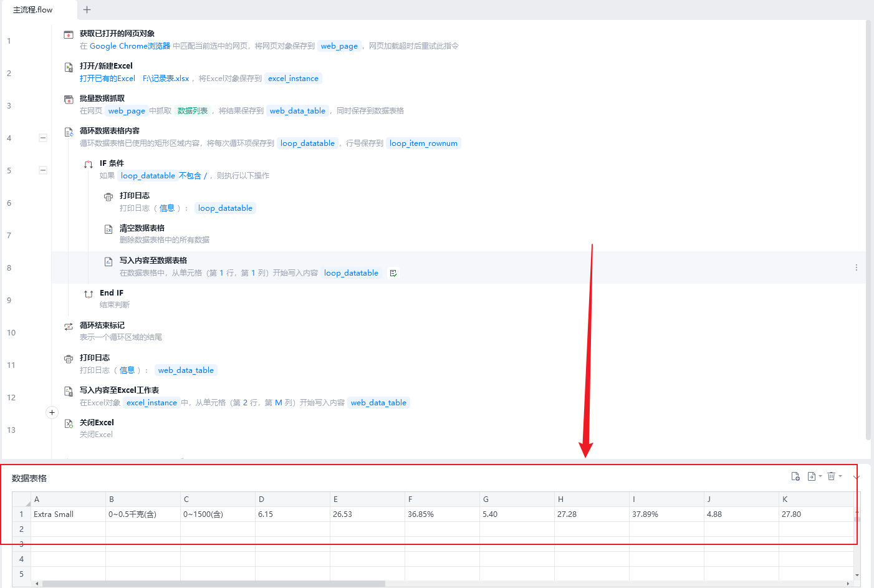Select the 循环结束标记 step row
874x588 pixels.
(458, 332)
